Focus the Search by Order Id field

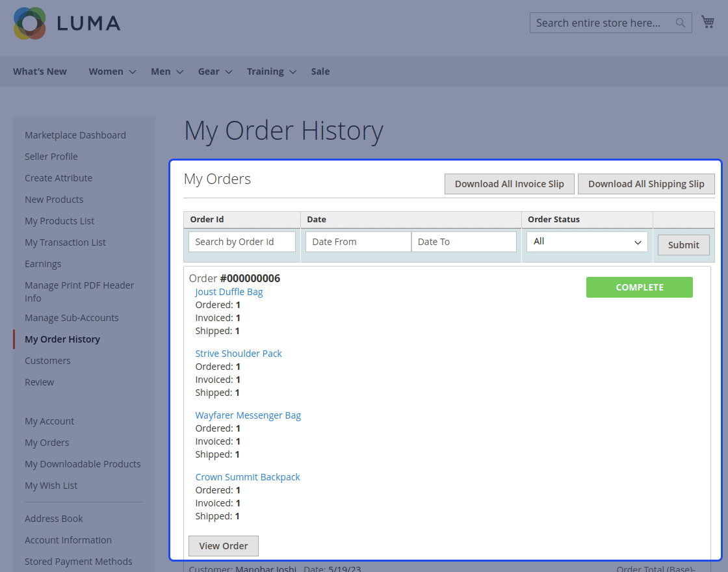click(x=242, y=242)
